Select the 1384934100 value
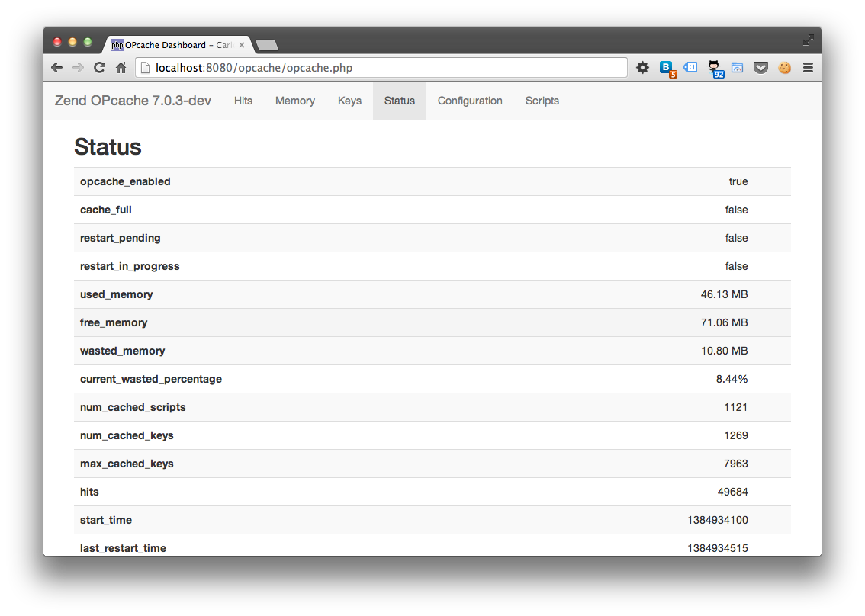This screenshot has height=616, width=865. click(718, 520)
